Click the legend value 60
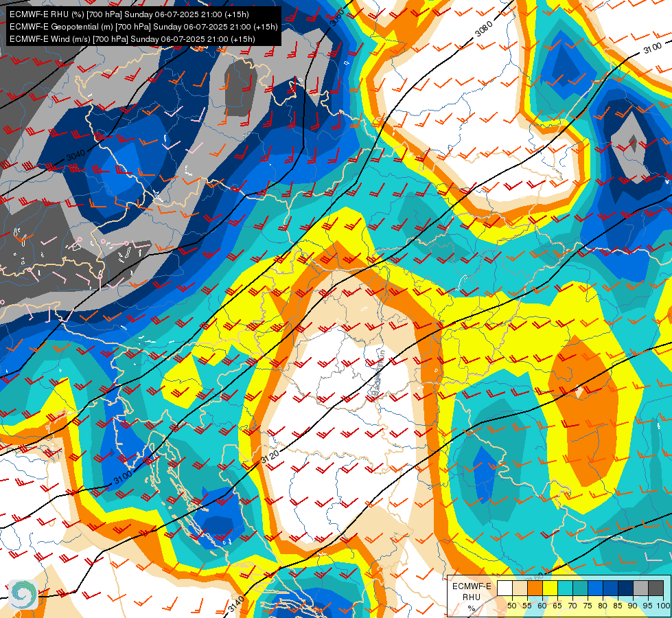This screenshot has width=672, height=618. [542, 606]
